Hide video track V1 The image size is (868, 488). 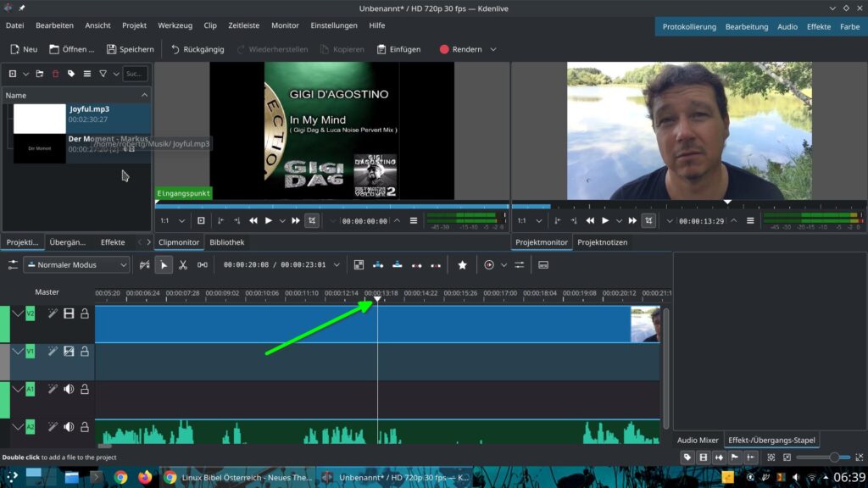[x=69, y=352]
